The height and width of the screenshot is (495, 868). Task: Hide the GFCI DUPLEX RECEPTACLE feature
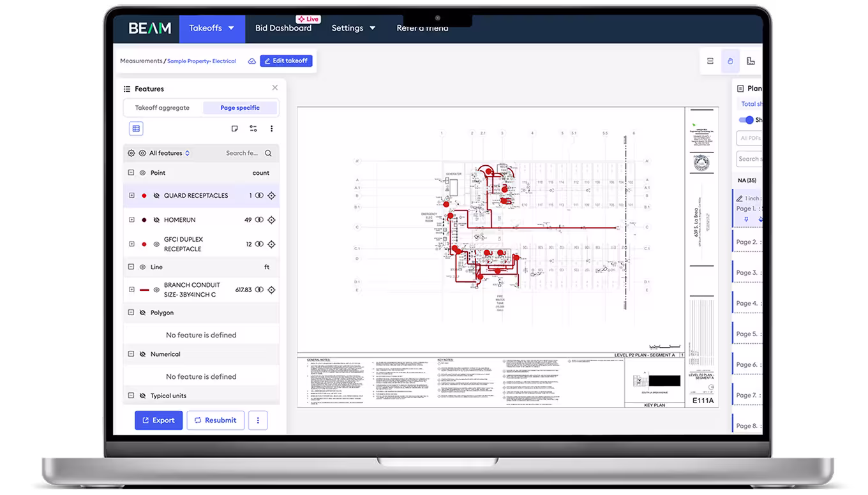156,244
